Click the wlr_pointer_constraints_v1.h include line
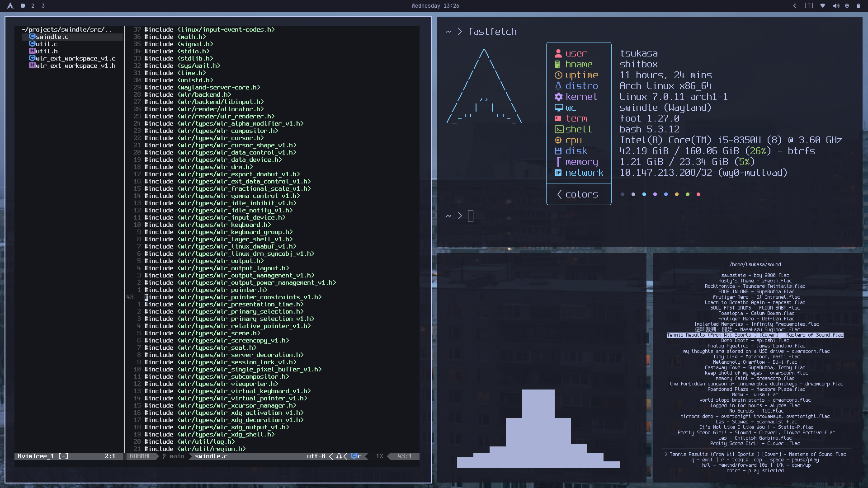 [x=233, y=297]
